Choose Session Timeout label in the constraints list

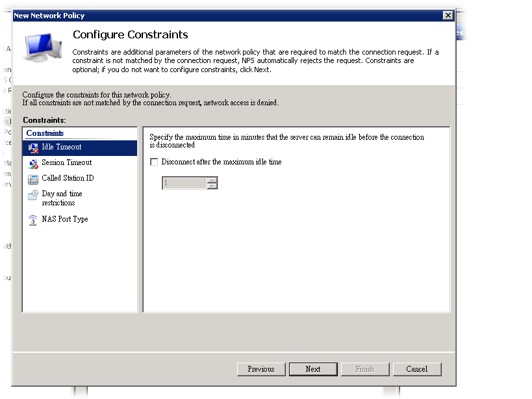click(x=67, y=163)
